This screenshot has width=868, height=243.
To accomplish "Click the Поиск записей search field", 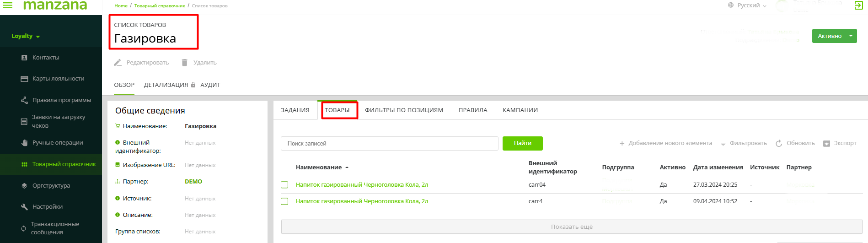I will click(389, 144).
